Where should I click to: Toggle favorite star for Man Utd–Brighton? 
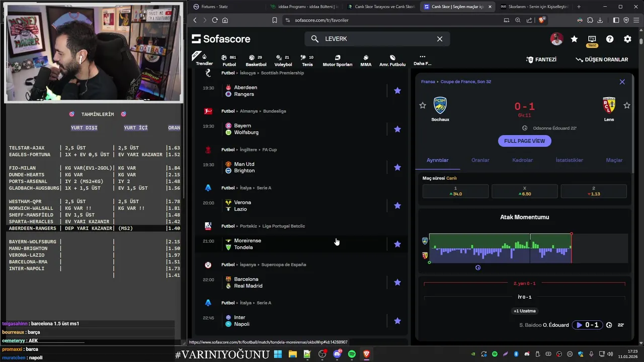coord(397,167)
